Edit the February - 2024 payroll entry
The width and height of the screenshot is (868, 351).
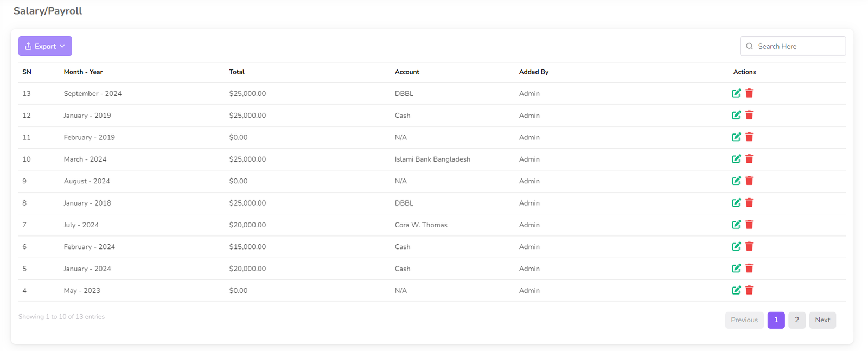point(736,246)
